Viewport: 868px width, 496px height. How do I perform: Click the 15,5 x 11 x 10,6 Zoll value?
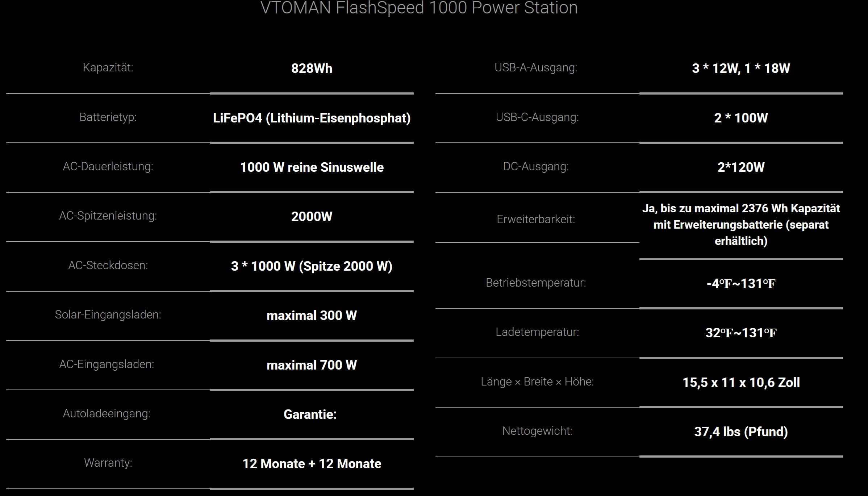pos(741,383)
